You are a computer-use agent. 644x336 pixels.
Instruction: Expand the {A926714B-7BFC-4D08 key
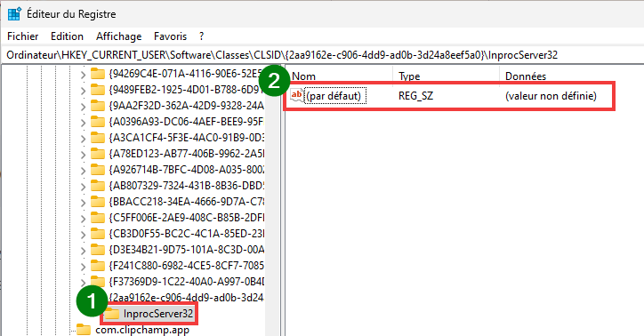[x=83, y=171]
